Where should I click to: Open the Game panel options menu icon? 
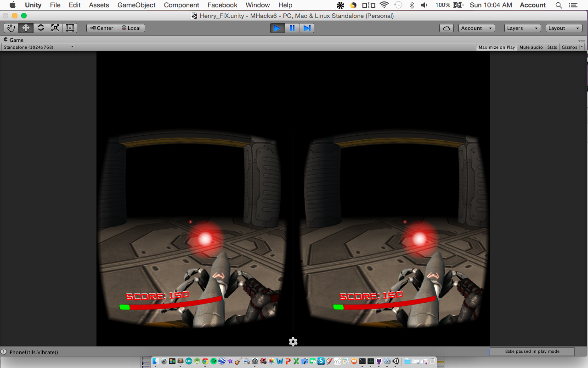(x=582, y=40)
